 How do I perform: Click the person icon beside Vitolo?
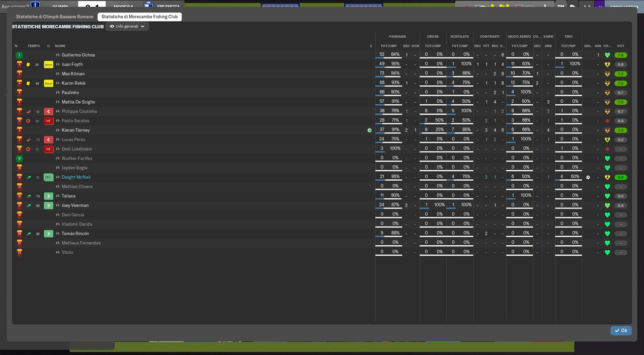pyautogui.click(x=58, y=252)
